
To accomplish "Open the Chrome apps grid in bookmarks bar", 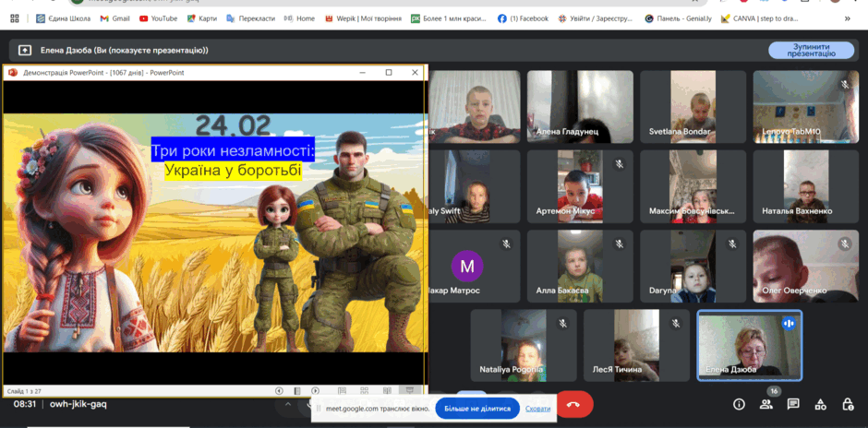I will 15,18.
